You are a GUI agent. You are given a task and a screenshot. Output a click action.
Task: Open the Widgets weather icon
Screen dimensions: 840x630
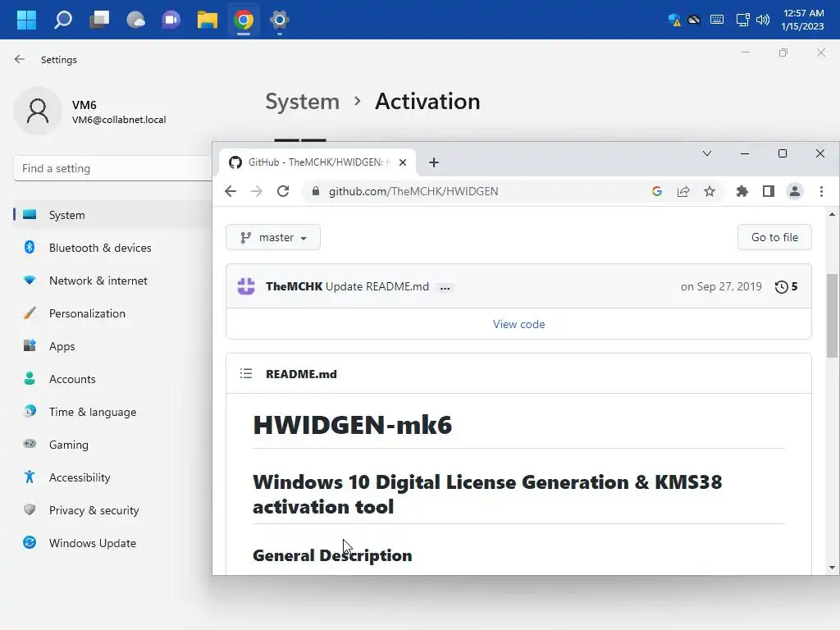[x=135, y=20]
